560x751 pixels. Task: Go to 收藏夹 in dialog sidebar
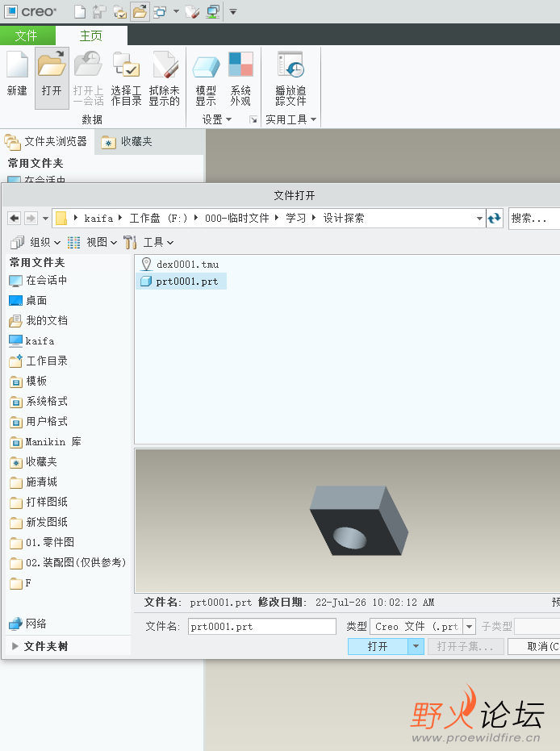[34, 461]
